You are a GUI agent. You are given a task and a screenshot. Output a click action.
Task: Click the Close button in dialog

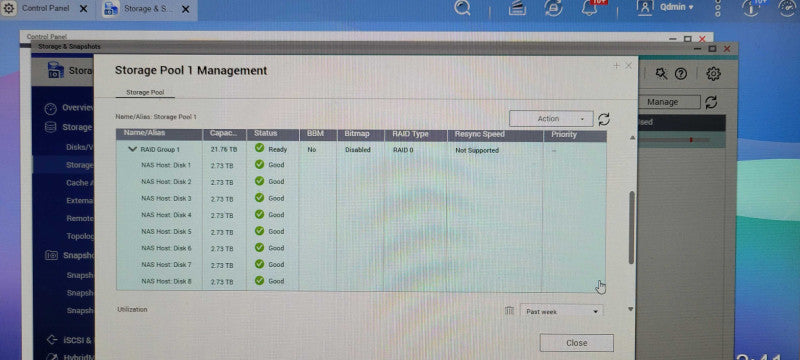(x=577, y=343)
